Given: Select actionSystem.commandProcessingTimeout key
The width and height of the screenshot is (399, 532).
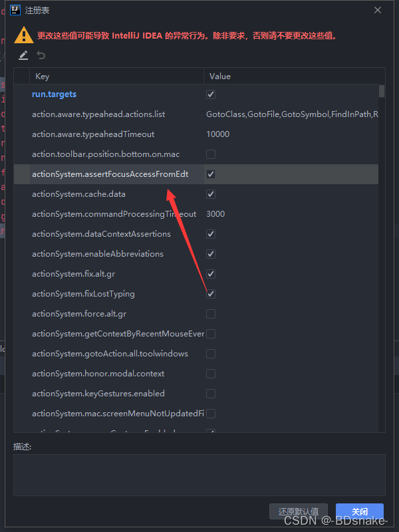Looking at the screenshot, I should click(114, 214).
